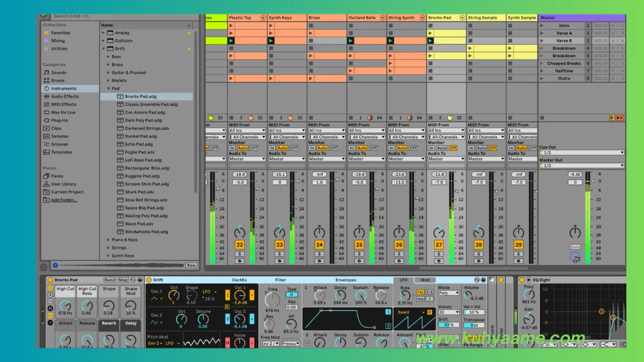Viewport: 644px width, 362px height.
Task: Open the Master Out dropdown
Action: 582,165
